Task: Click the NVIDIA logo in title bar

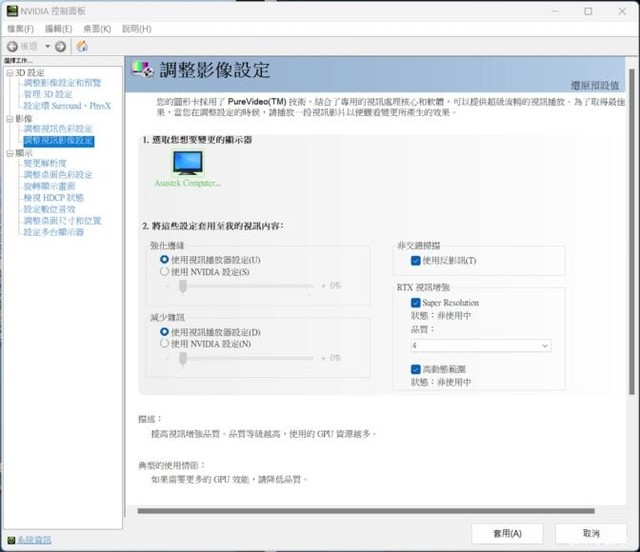Action: (x=11, y=11)
